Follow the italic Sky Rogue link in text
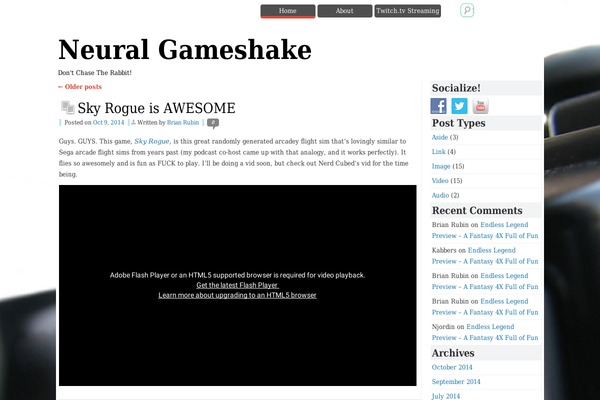 (x=152, y=141)
